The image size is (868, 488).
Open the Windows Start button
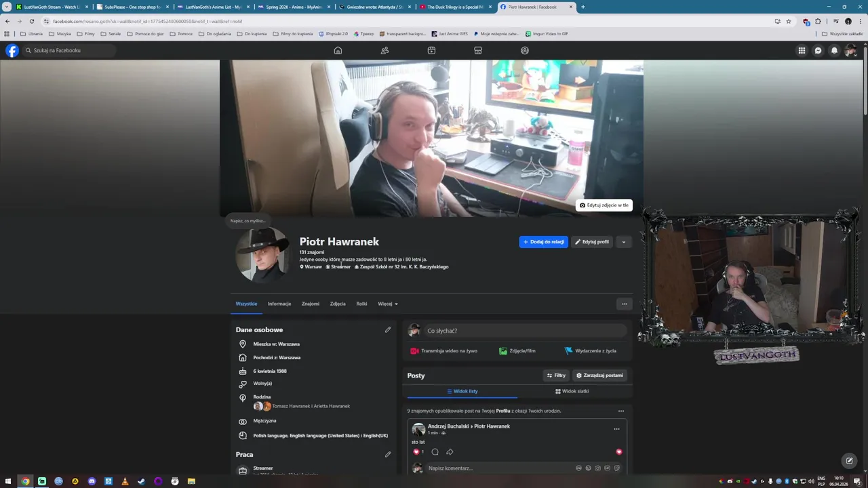tap(8, 481)
